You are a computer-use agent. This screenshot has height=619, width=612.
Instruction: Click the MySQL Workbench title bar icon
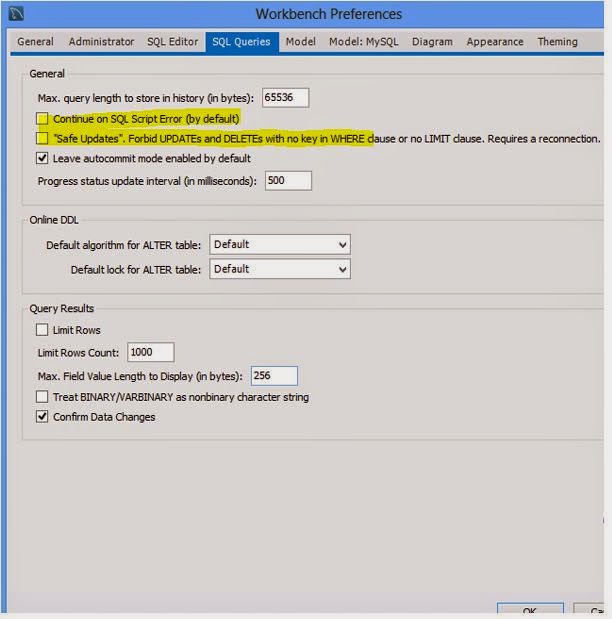pyautogui.click(x=16, y=13)
